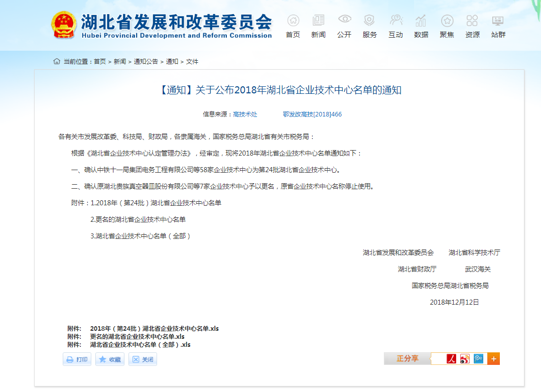The height and width of the screenshot is (392, 541).
Task: Open more share options plus icon
Action: [x=493, y=359]
